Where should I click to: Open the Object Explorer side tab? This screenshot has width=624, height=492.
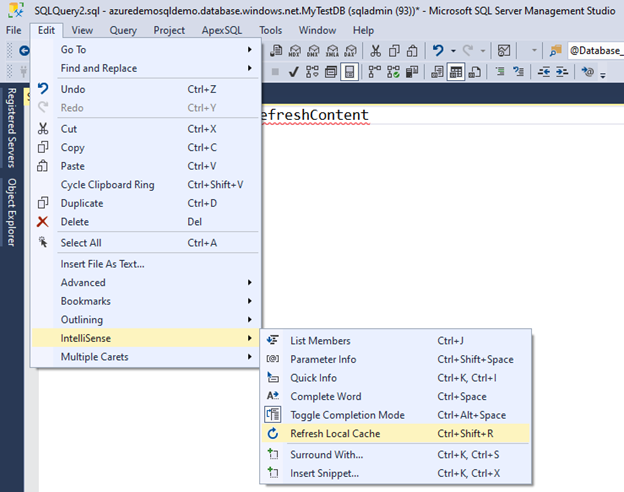pos(12,212)
